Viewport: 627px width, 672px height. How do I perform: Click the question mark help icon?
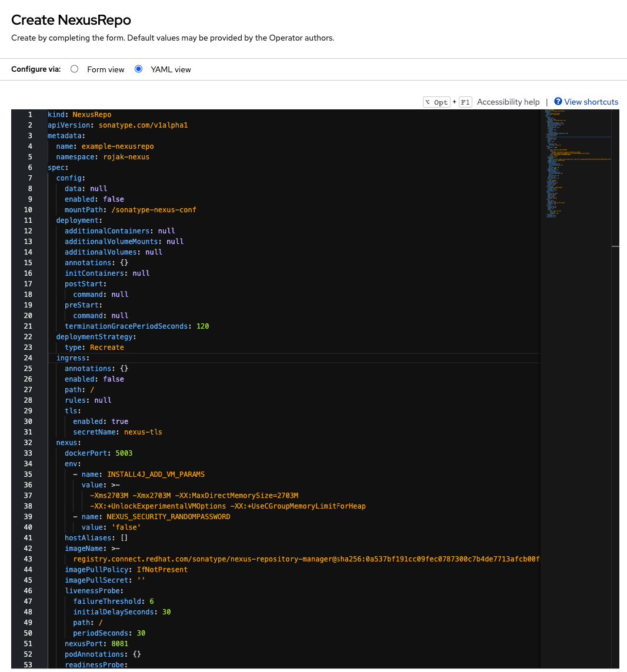point(558,101)
